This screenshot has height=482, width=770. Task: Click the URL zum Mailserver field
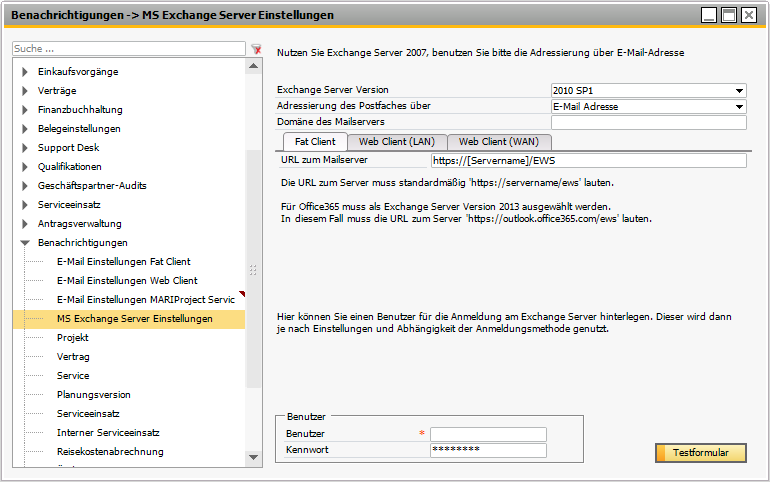pos(588,160)
